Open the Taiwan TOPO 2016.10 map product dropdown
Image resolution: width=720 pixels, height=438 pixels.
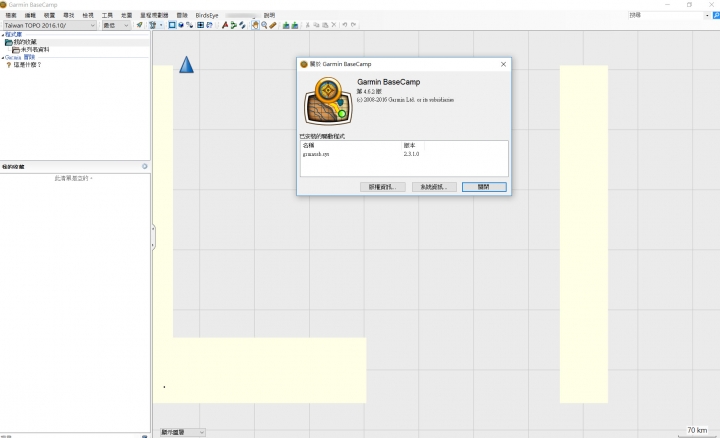click(50, 25)
